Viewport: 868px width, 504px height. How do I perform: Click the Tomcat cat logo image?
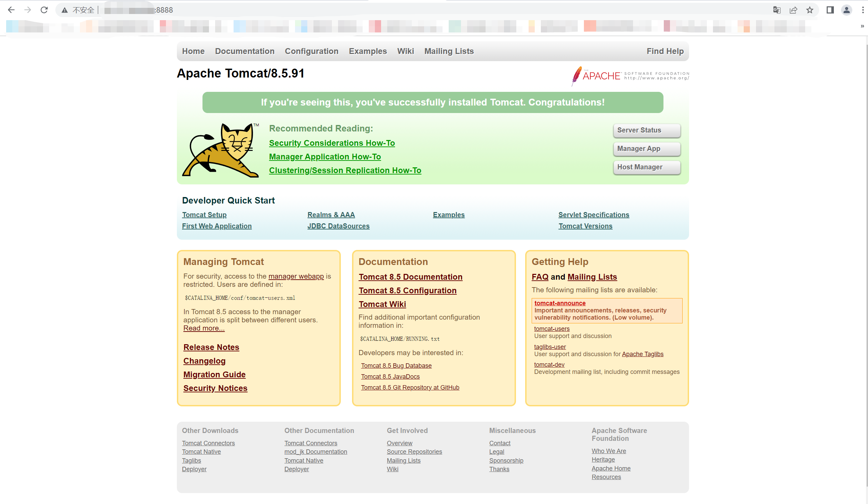click(x=221, y=150)
